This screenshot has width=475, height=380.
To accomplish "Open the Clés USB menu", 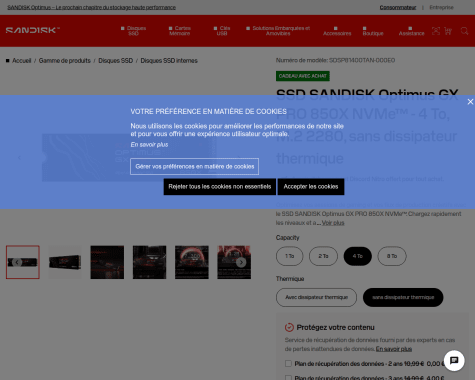I will point(222,31).
